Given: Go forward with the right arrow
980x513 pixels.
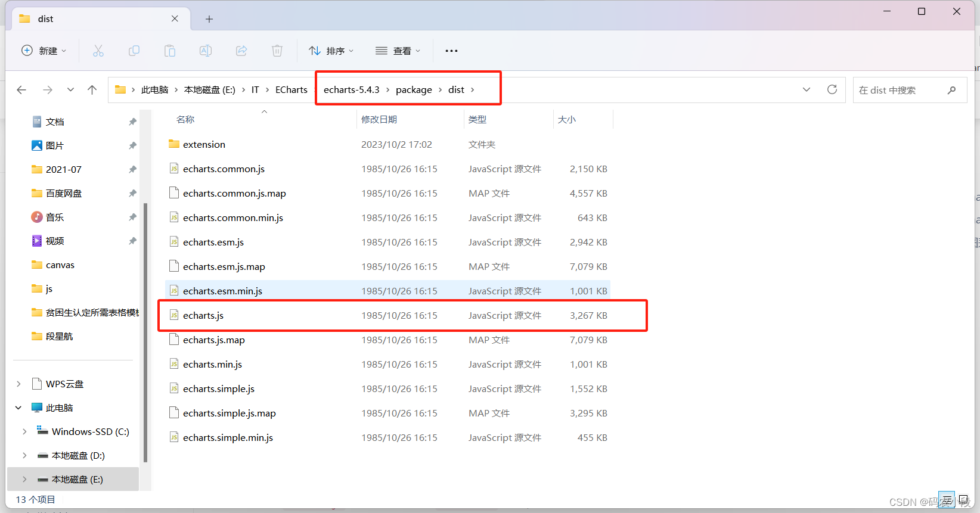Looking at the screenshot, I should (48, 90).
